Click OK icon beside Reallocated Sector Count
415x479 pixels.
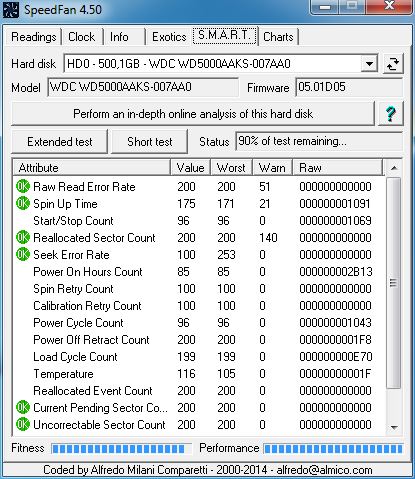coord(23,237)
